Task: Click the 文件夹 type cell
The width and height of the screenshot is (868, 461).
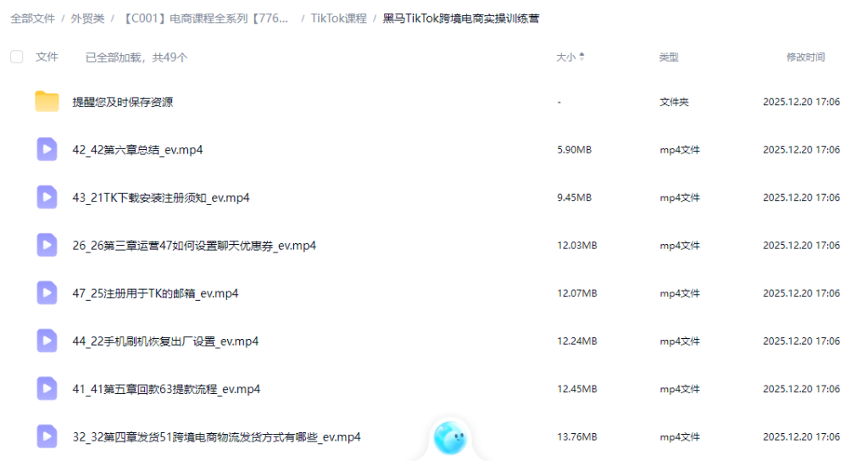Action: click(674, 102)
